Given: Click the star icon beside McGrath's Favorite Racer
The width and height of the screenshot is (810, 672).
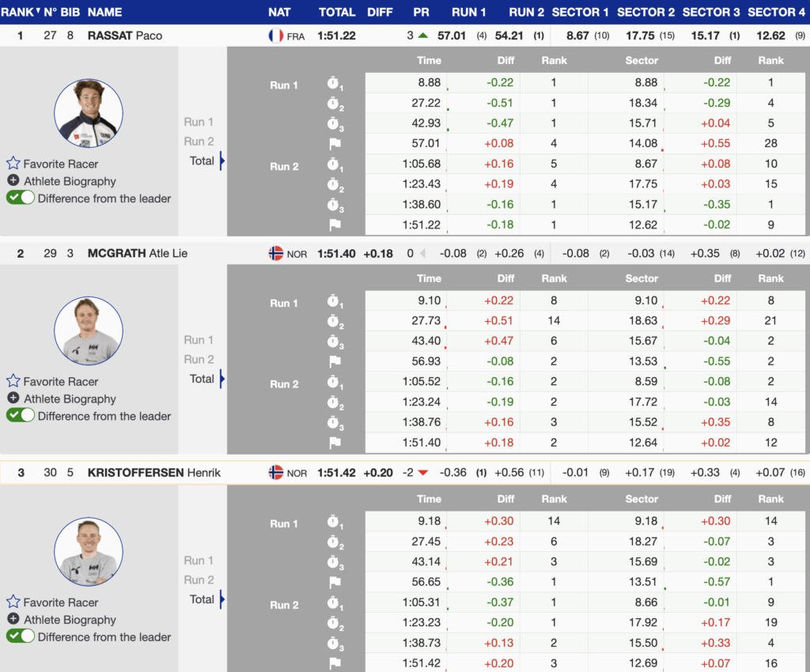Looking at the screenshot, I should click(x=13, y=381).
